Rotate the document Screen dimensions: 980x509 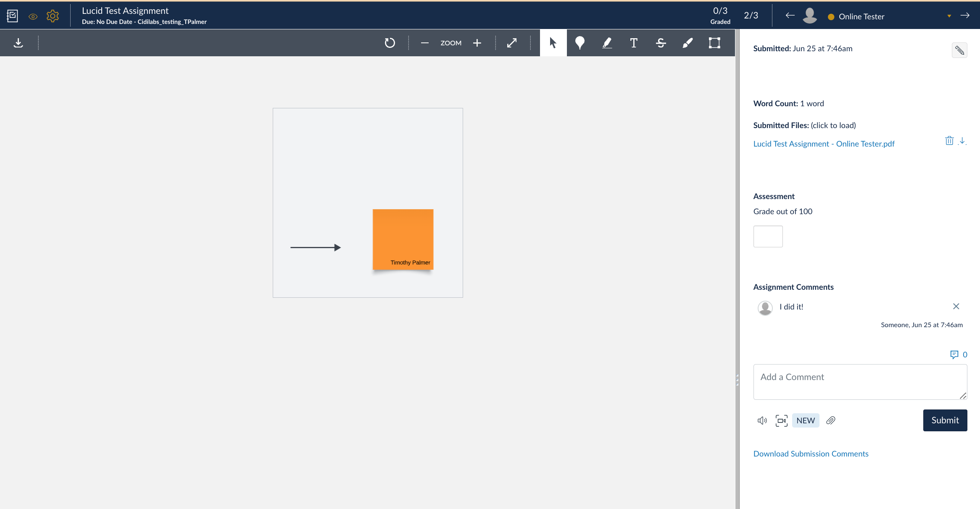390,43
